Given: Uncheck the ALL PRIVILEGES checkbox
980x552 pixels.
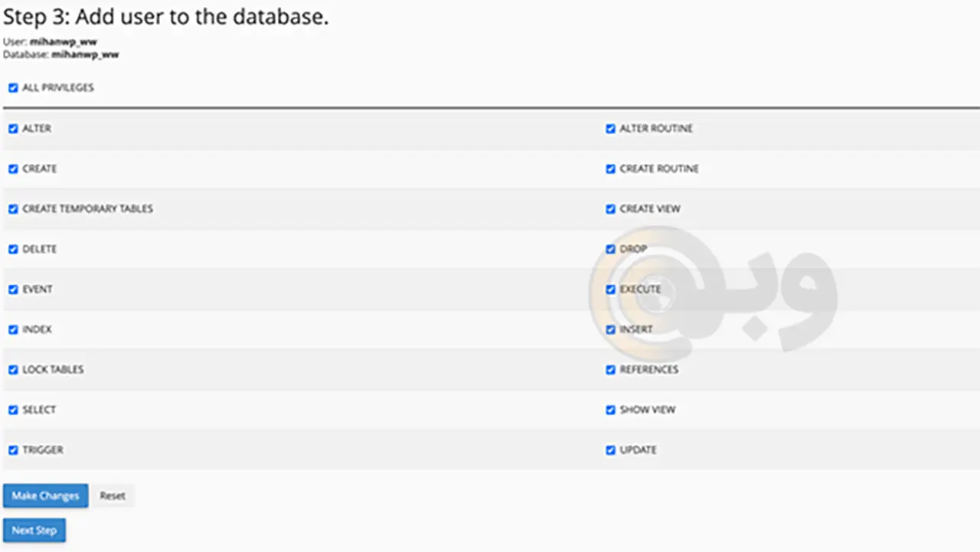Looking at the screenshot, I should pos(13,88).
